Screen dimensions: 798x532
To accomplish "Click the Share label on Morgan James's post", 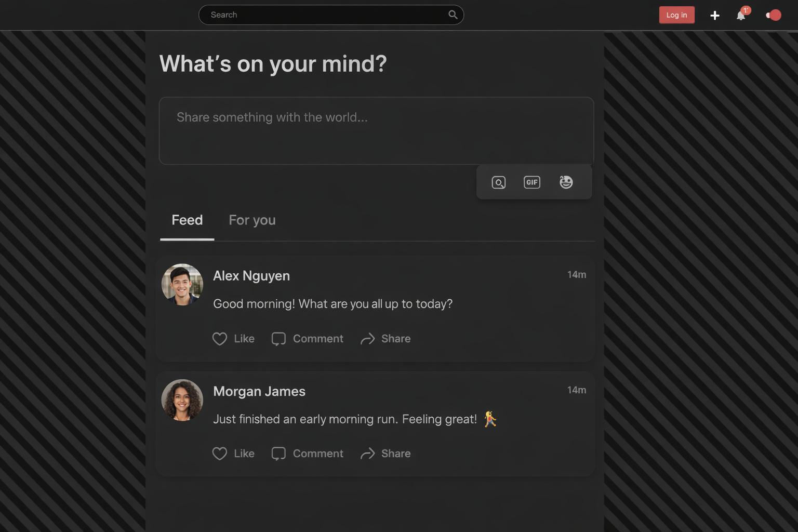I will tap(396, 454).
